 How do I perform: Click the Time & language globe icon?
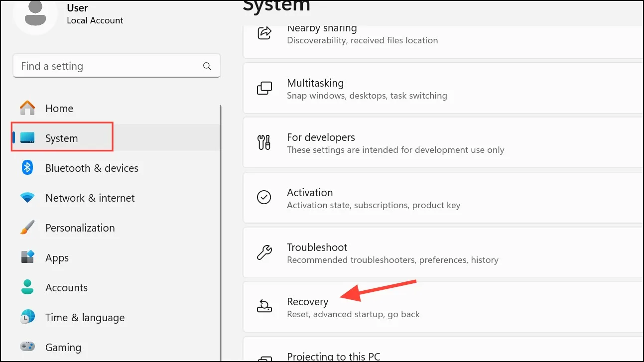[27, 317]
